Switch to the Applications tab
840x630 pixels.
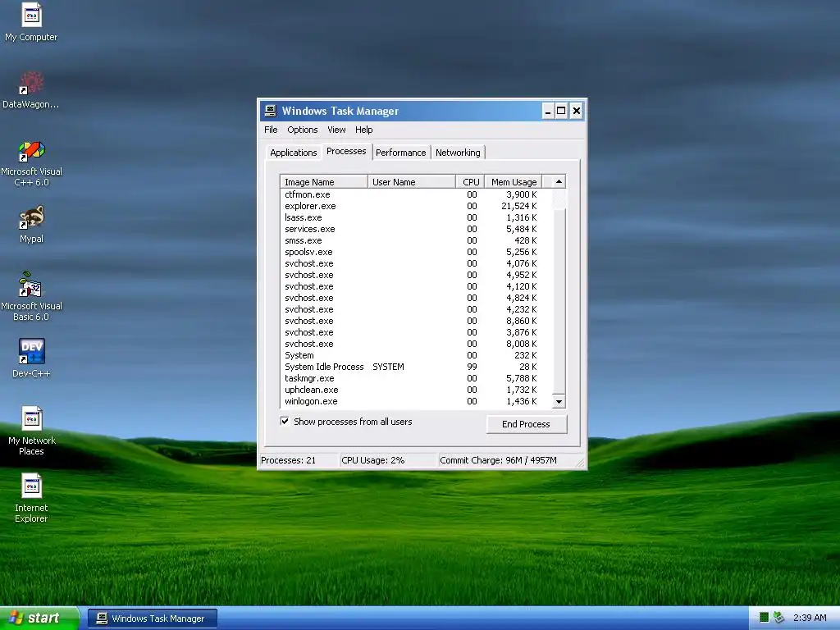pos(294,153)
